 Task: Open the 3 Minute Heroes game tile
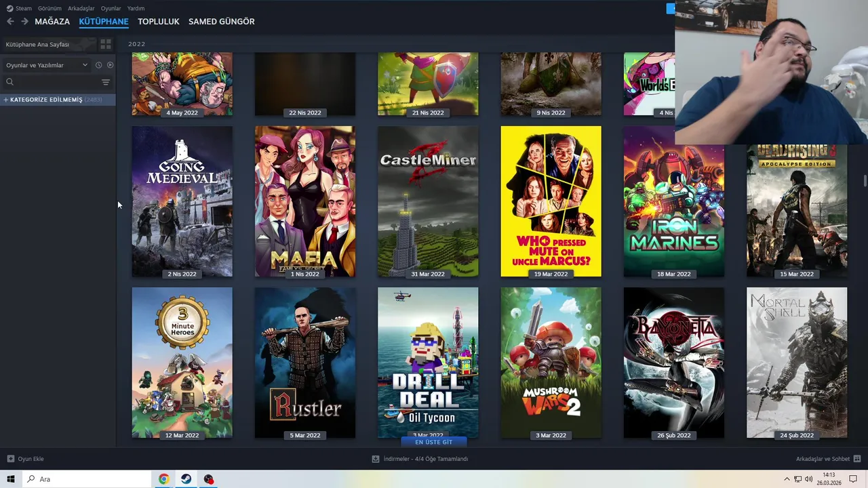pos(182,363)
